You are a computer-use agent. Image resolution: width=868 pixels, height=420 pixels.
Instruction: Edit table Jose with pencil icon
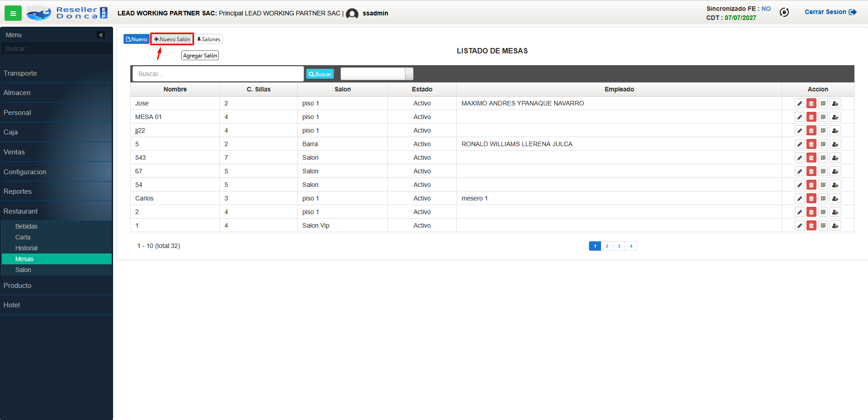(x=800, y=104)
